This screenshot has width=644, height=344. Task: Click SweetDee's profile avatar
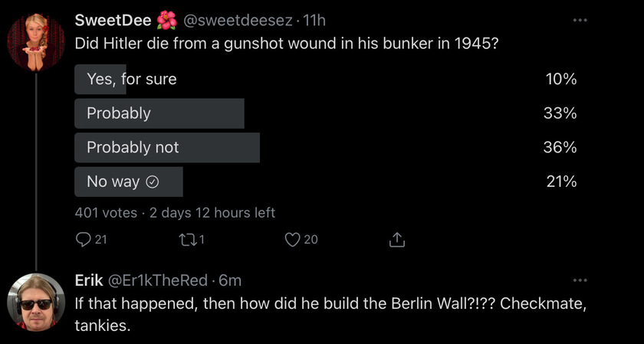(36, 43)
